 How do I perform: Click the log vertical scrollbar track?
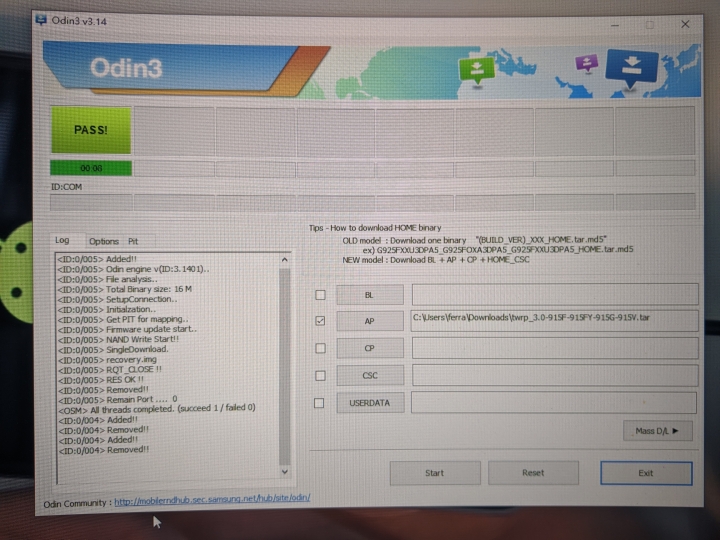click(285, 365)
